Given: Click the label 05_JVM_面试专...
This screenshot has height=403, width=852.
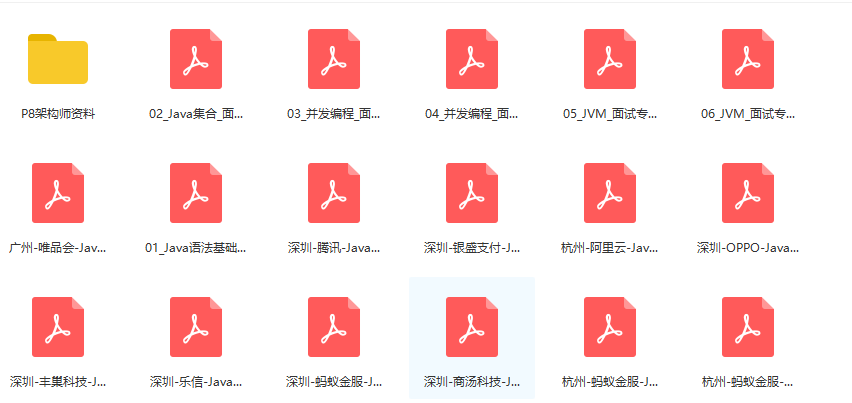Looking at the screenshot, I should tap(610, 114).
